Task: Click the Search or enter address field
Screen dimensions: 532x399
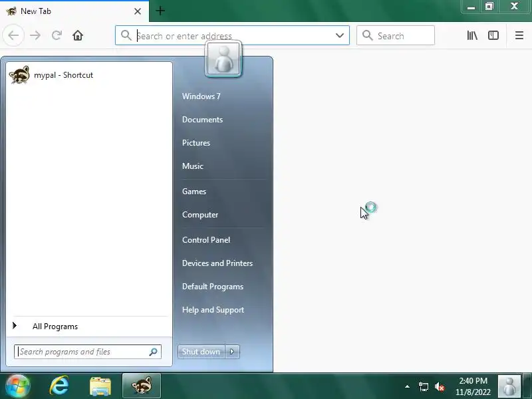Action: tap(232, 35)
